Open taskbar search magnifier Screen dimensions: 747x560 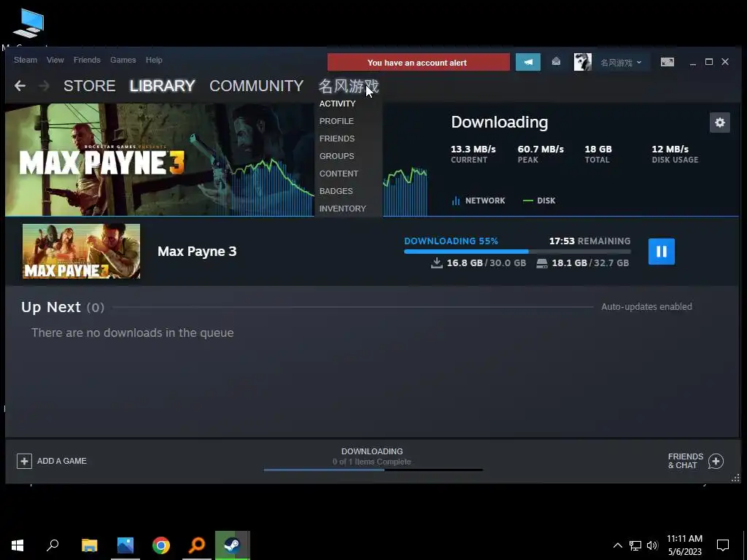click(x=53, y=545)
